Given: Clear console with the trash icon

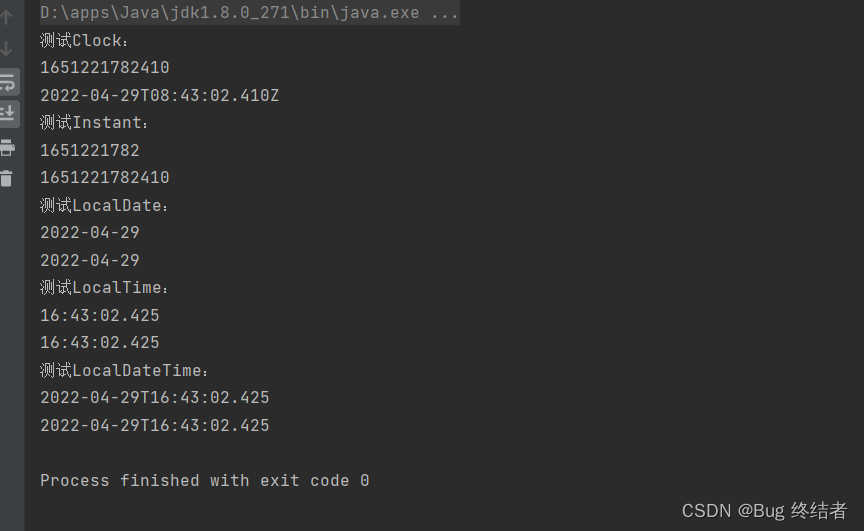Looking at the screenshot, I should pos(7,179).
